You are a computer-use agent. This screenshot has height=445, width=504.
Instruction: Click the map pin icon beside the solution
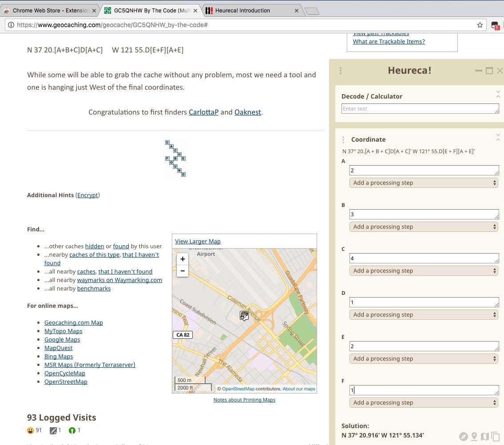[x=474, y=436]
